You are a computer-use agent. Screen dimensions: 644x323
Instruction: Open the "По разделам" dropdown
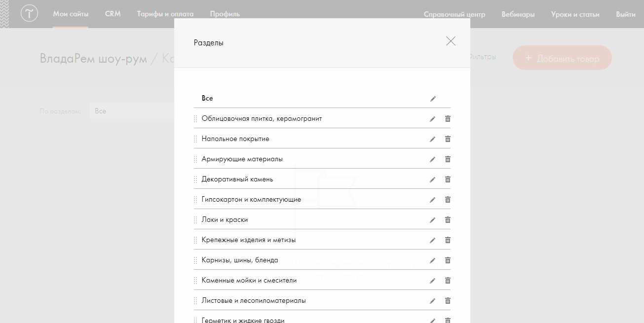(131, 111)
